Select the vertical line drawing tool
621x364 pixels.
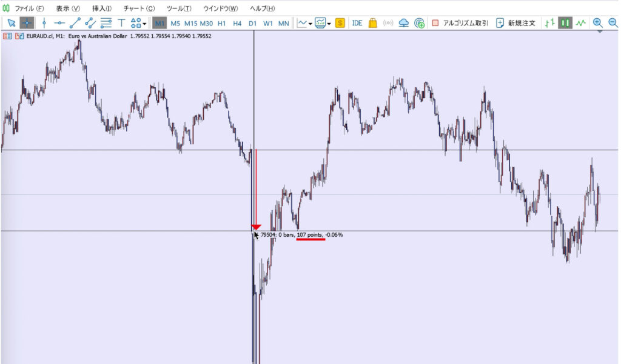pyautogui.click(x=44, y=23)
